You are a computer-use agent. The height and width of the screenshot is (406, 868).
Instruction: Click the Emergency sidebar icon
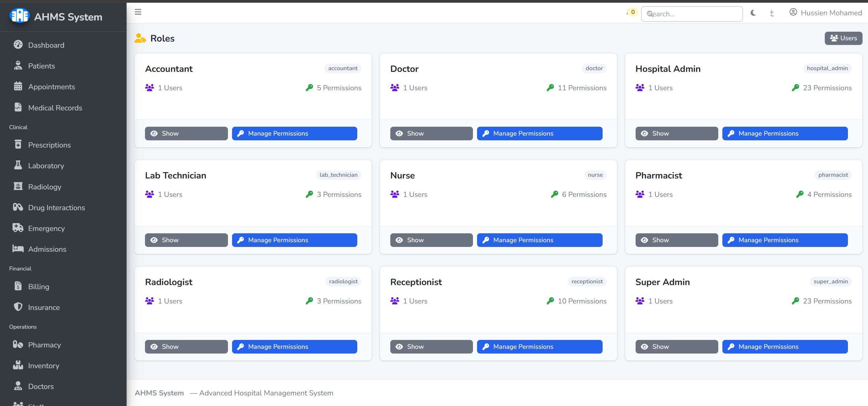click(18, 228)
